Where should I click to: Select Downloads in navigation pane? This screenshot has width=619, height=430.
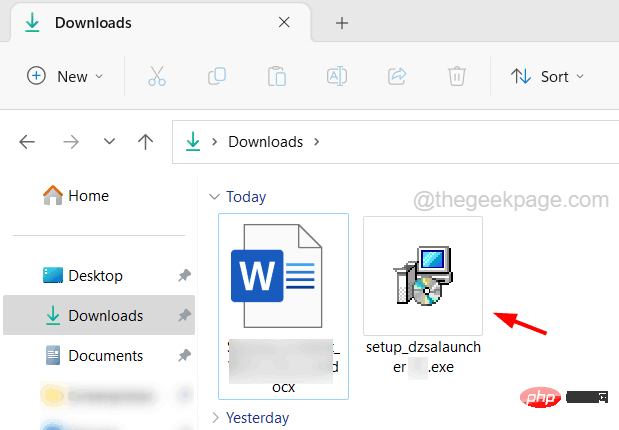pyautogui.click(x=99, y=315)
